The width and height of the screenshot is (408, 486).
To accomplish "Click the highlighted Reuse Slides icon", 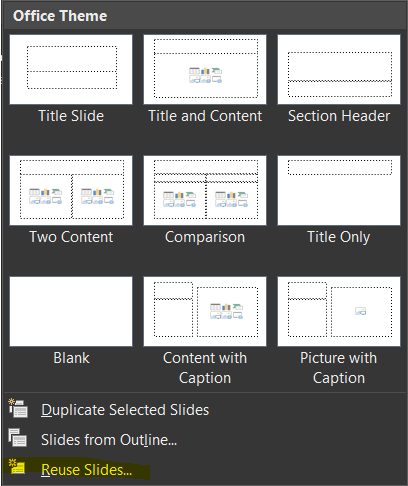I will click(17, 467).
